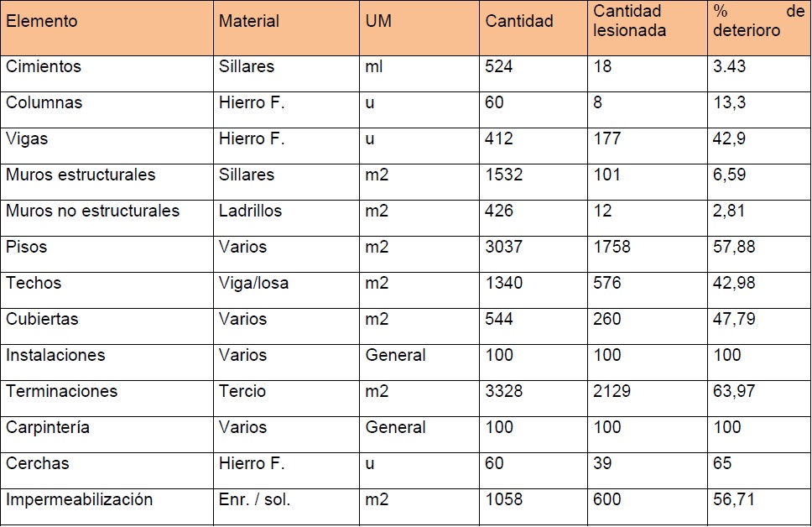The width and height of the screenshot is (812, 527).
Task: Click the Cantidad column header
Action: tap(519, 21)
